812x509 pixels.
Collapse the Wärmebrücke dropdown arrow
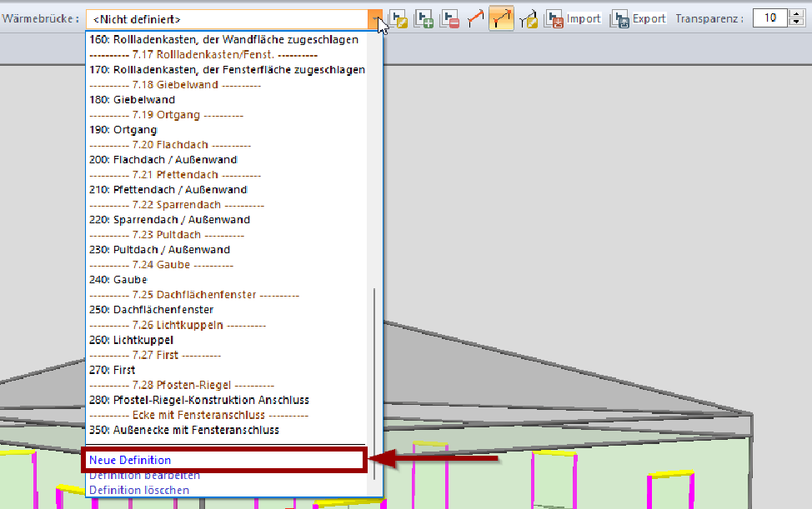tap(377, 18)
